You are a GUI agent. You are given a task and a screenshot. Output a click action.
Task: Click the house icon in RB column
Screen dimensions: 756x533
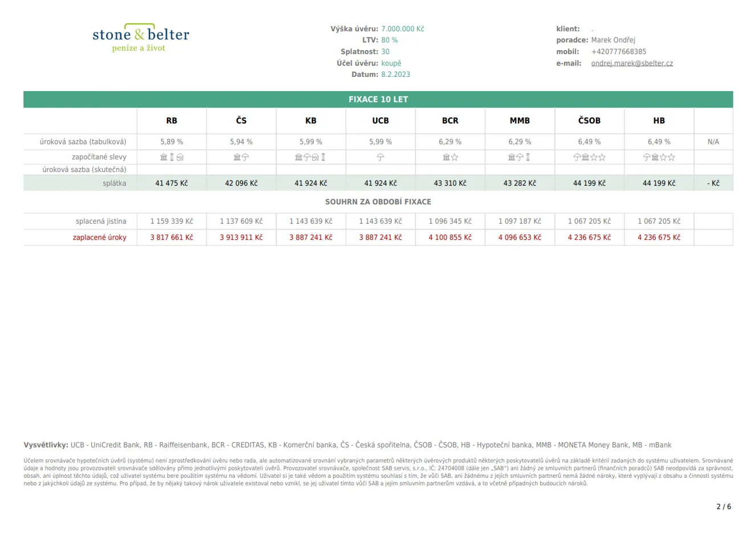(180, 157)
